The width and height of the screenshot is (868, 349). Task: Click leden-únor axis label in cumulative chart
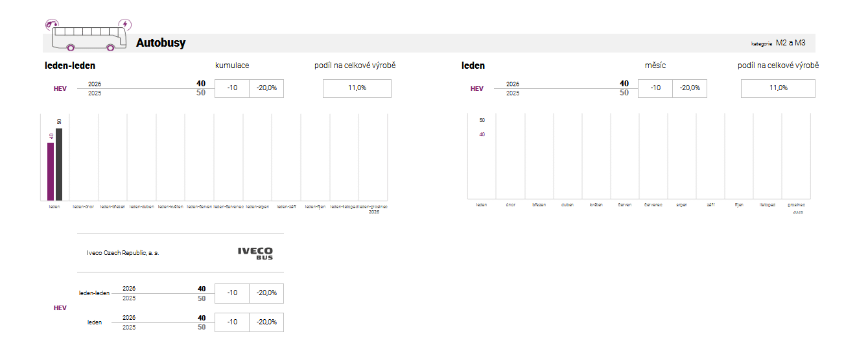pos(84,207)
